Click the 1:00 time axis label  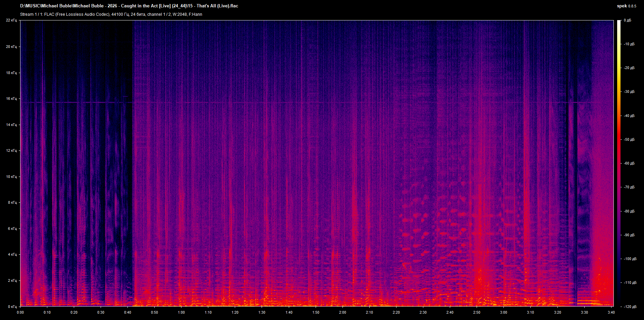tap(181, 312)
